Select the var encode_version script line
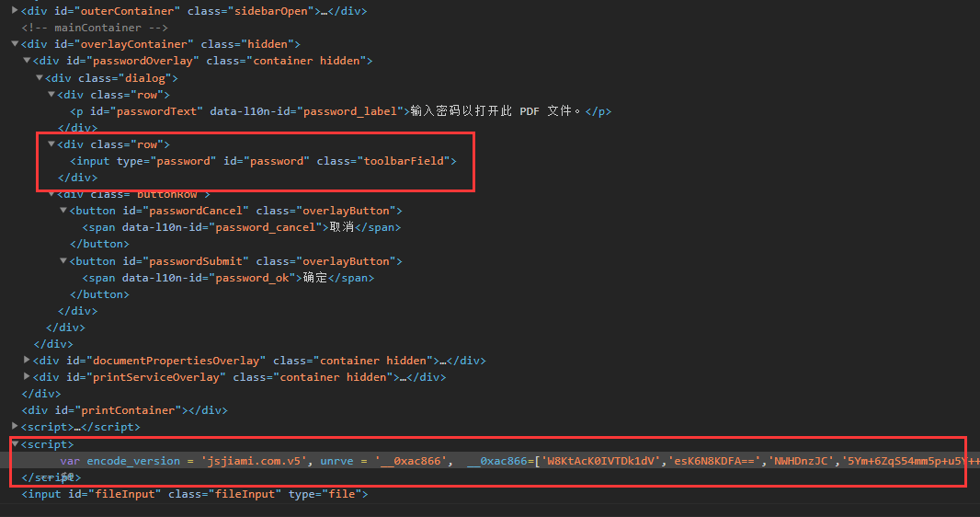 (520, 461)
